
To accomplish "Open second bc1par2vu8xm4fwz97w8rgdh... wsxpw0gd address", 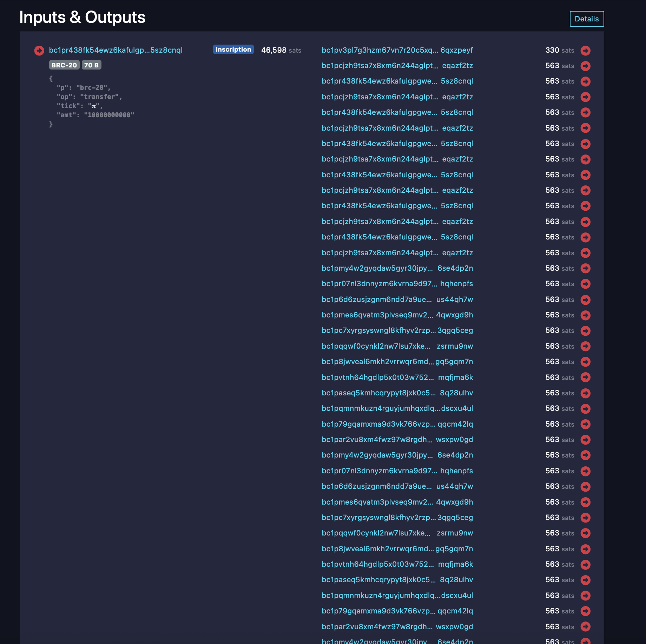I will [x=397, y=627].
